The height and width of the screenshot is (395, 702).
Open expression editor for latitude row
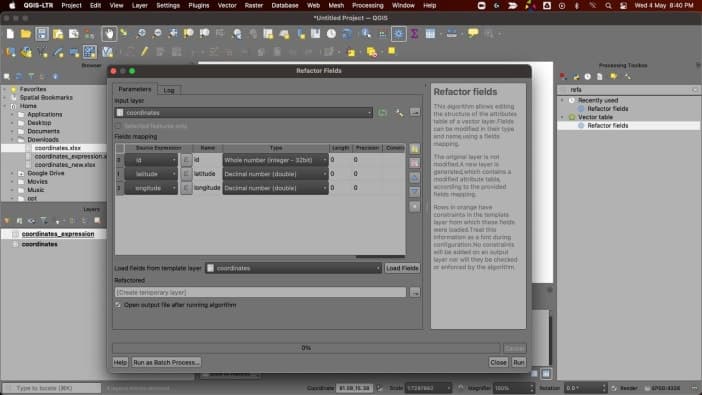coord(186,174)
